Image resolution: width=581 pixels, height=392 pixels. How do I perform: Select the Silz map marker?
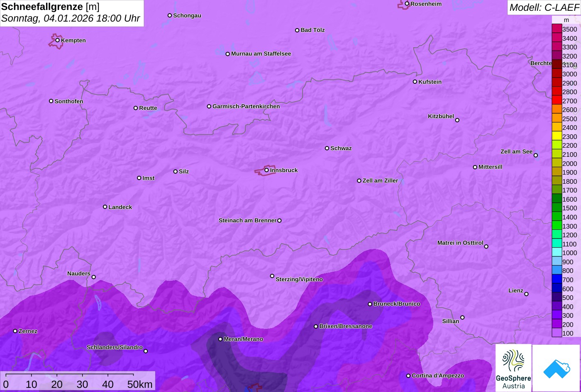(x=176, y=171)
